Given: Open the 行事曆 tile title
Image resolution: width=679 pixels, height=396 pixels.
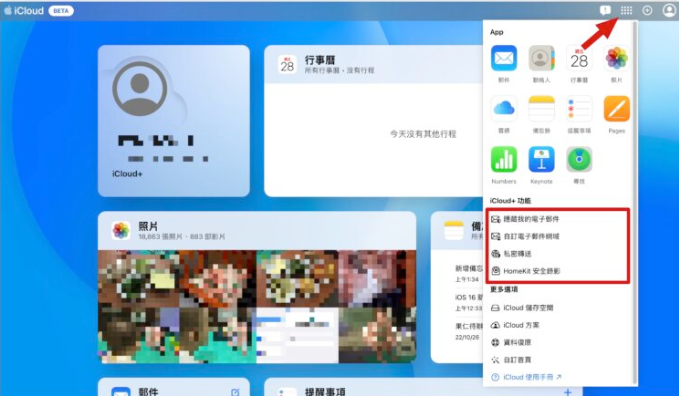Looking at the screenshot, I should (x=320, y=60).
